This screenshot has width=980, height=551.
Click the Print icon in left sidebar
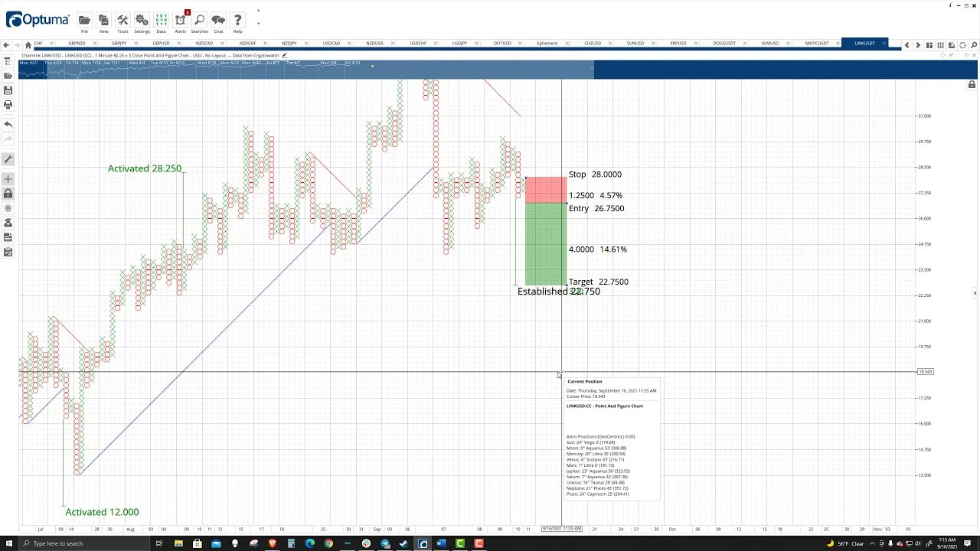pos(8,105)
